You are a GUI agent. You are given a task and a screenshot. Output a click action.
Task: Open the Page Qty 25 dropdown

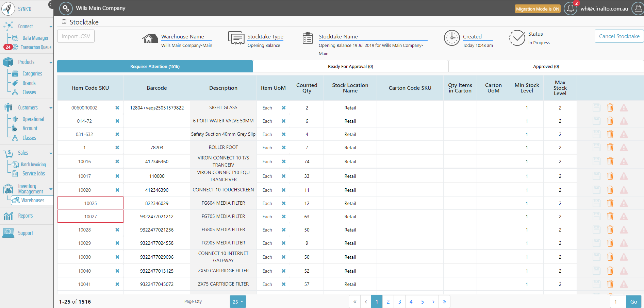click(x=238, y=302)
